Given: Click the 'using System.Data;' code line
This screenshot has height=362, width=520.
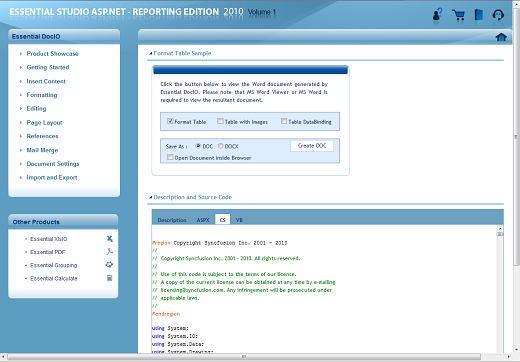Looking at the screenshot, I should pos(178,344).
